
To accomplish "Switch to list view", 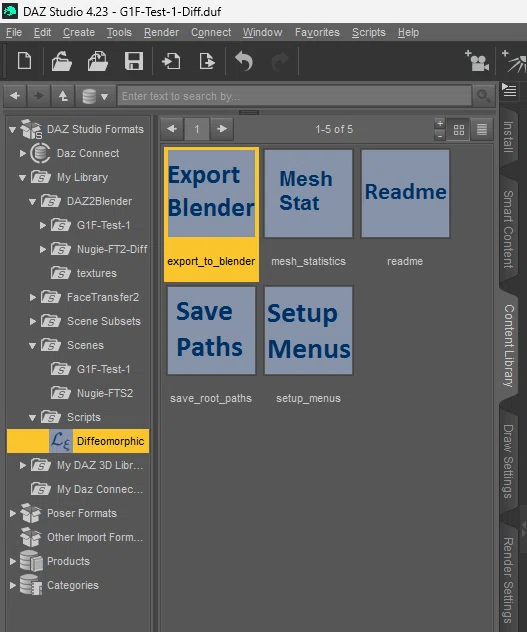I will coord(482,129).
